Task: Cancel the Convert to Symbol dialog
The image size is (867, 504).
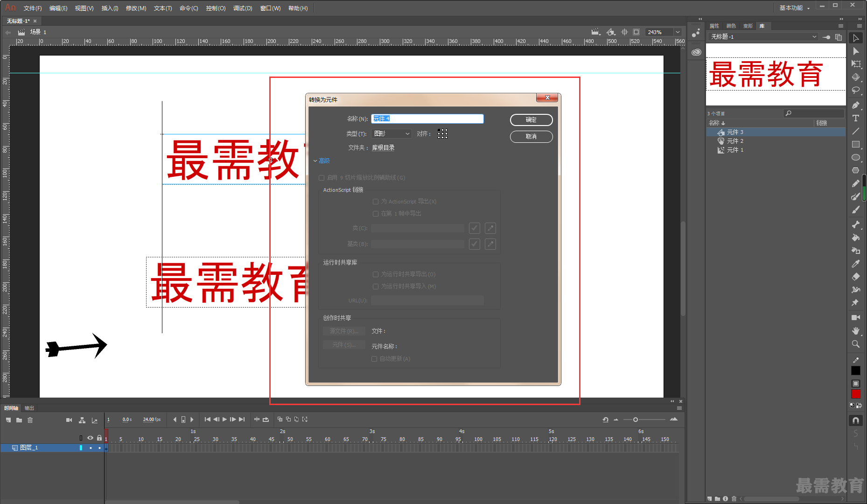Action: point(531,137)
